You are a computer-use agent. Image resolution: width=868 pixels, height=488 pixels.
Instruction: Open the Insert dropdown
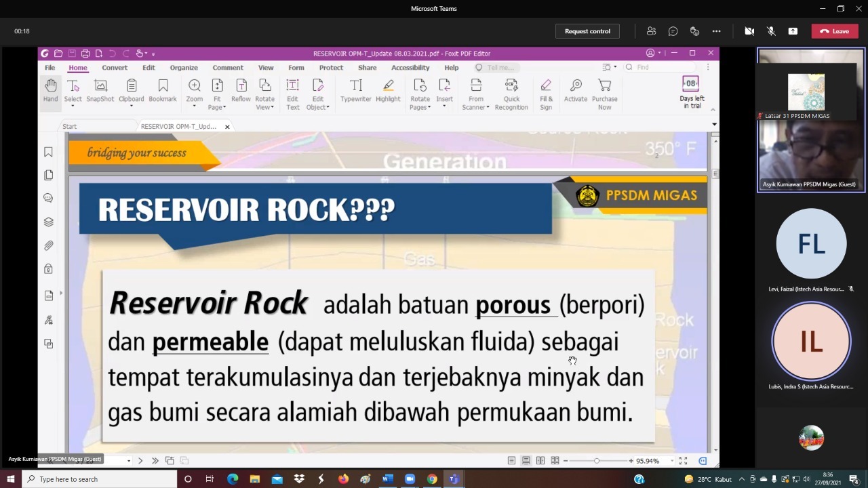point(445,108)
